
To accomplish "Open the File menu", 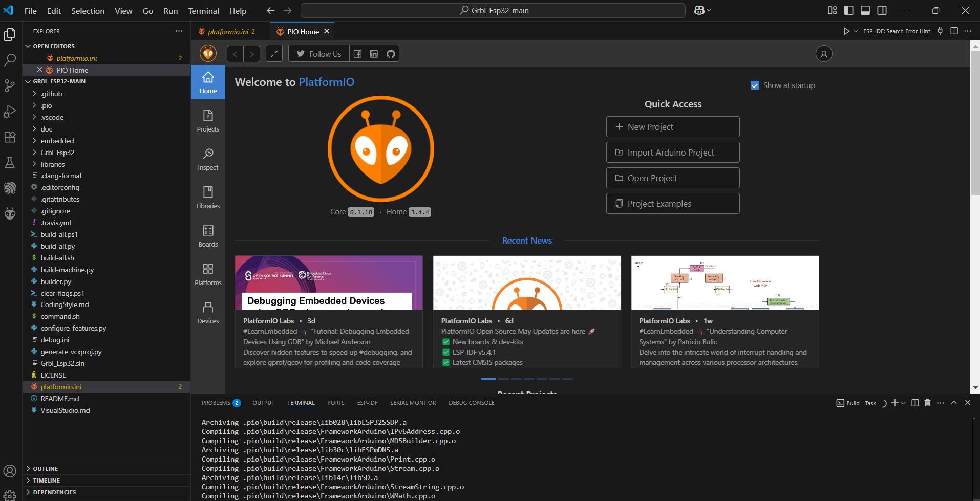I will (x=31, y=11).
